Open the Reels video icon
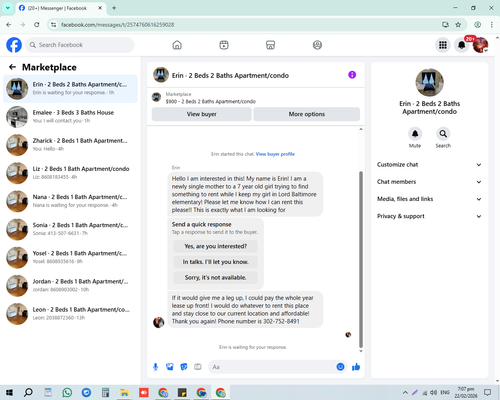The image size is (500, 400). (x=224, y=45)
